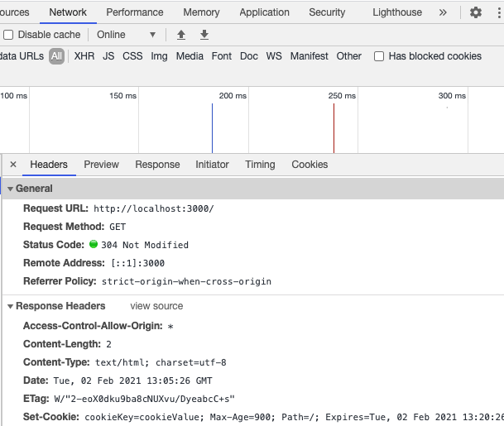Open DevTools settings gear
The image size is (504, 426).
[x=476, y=12]
